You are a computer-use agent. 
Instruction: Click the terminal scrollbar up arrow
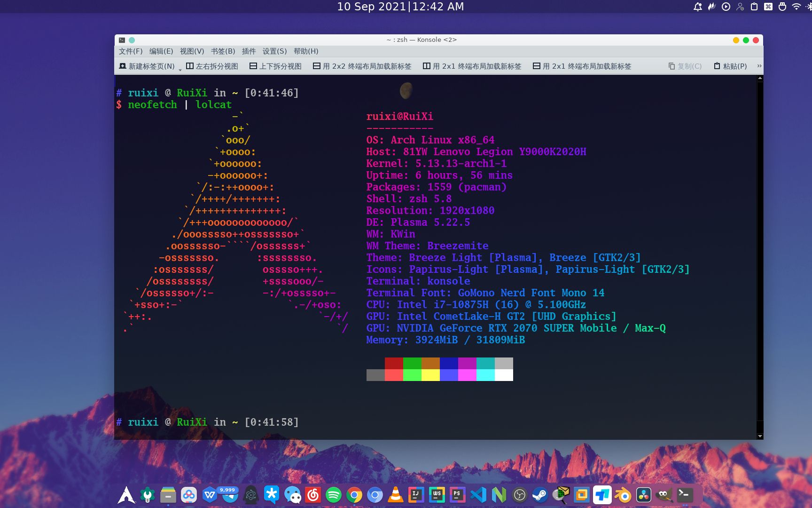click(760, 79)
